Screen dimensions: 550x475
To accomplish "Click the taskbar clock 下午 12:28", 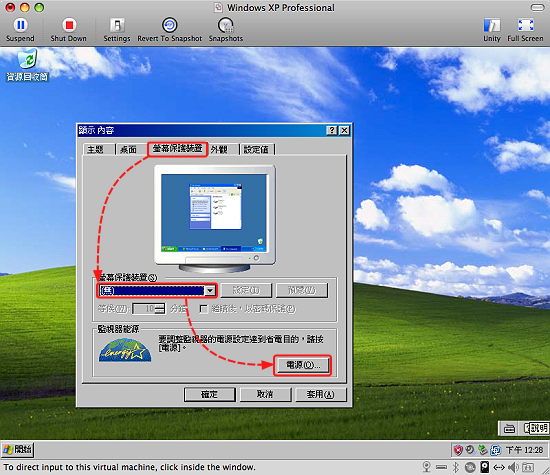I will [x=524, y=450].
